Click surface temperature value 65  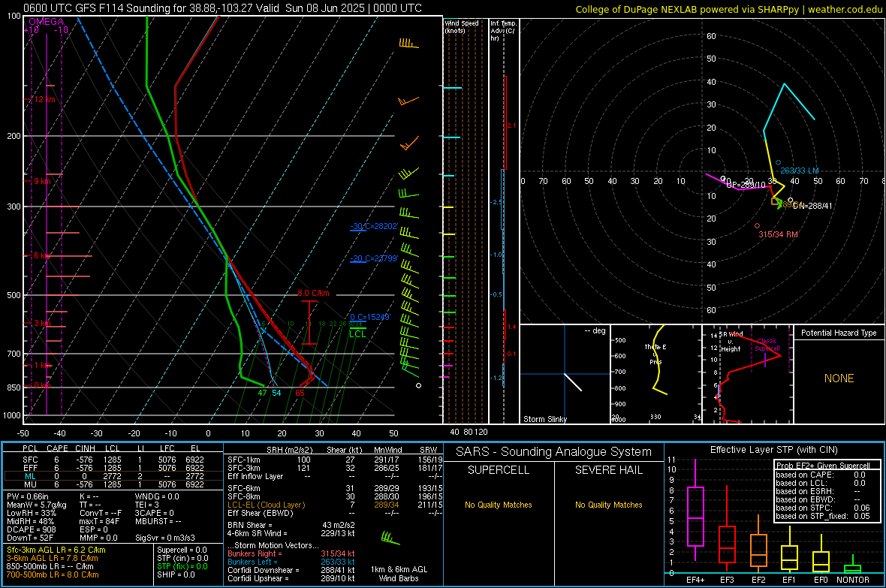pyautogui.click(x=300, y=393)
